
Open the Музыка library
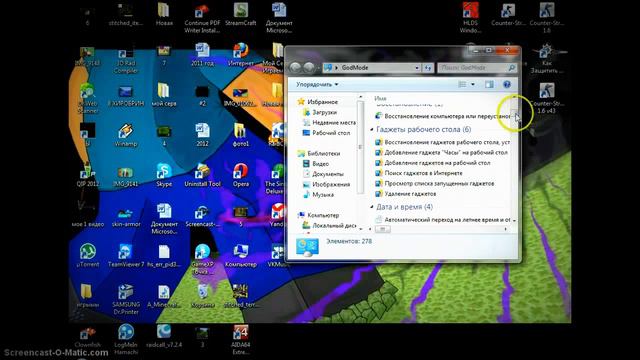tap(318, 195)
